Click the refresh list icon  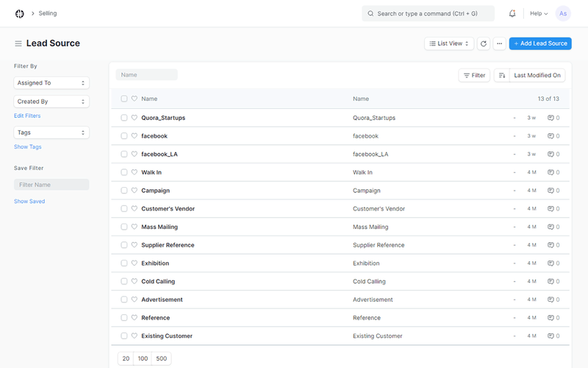(x=483, y=43)
